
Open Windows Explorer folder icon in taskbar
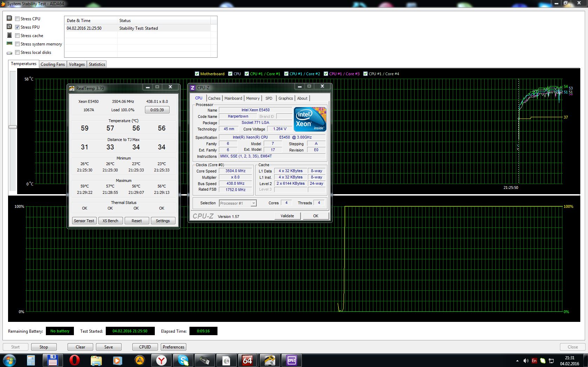(x=96, y=360)
